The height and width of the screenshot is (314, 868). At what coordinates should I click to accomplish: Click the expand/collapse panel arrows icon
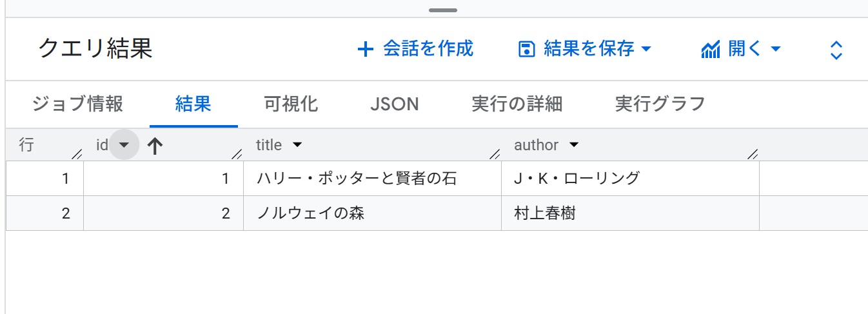(x=836, y=50)
